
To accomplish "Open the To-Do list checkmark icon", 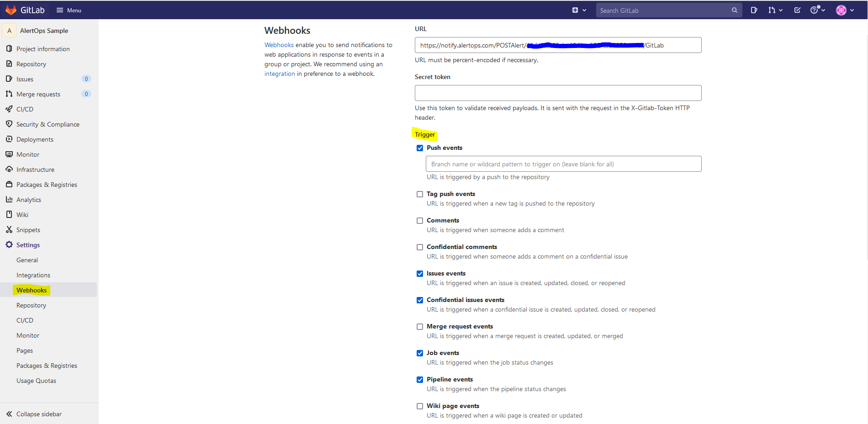I will [x=797, y=10].
